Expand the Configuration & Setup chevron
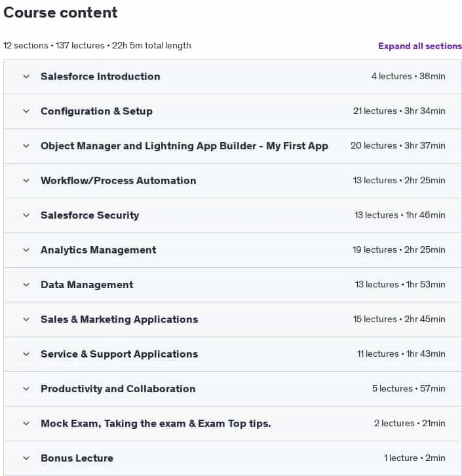The image size is (462, 476). click(26, 111)
